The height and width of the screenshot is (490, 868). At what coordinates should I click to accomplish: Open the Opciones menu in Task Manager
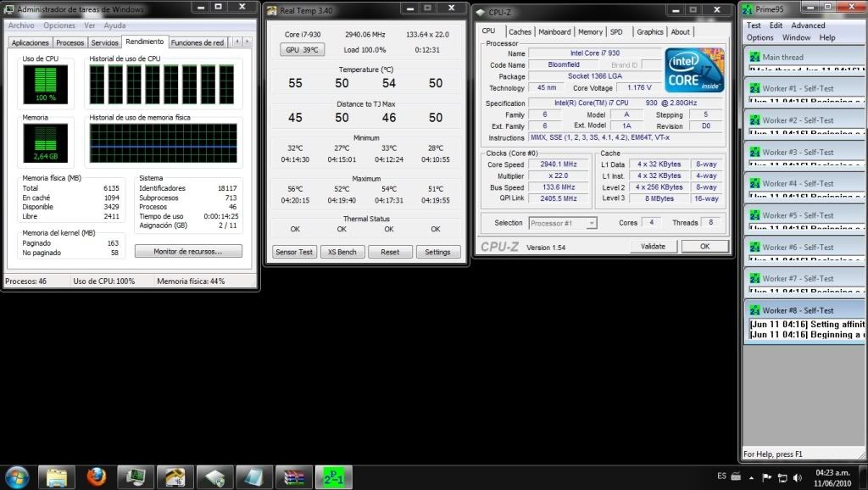pos(59,25)
